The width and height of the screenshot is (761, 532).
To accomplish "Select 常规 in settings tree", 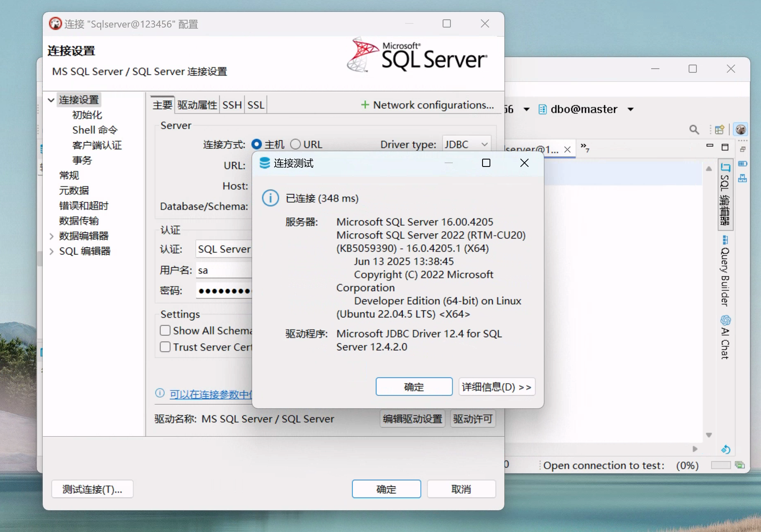I will pyautogui.click(x=69, y=176).
